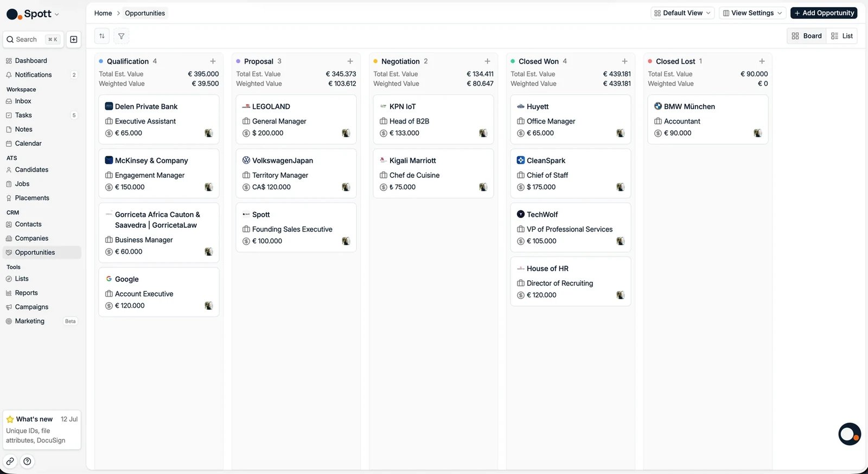Image resolution: width=868 pixels, height=474 pixels.
Task: Click 'Chief of Staff' on the CleanSpark card
Action: coord(547,175)
